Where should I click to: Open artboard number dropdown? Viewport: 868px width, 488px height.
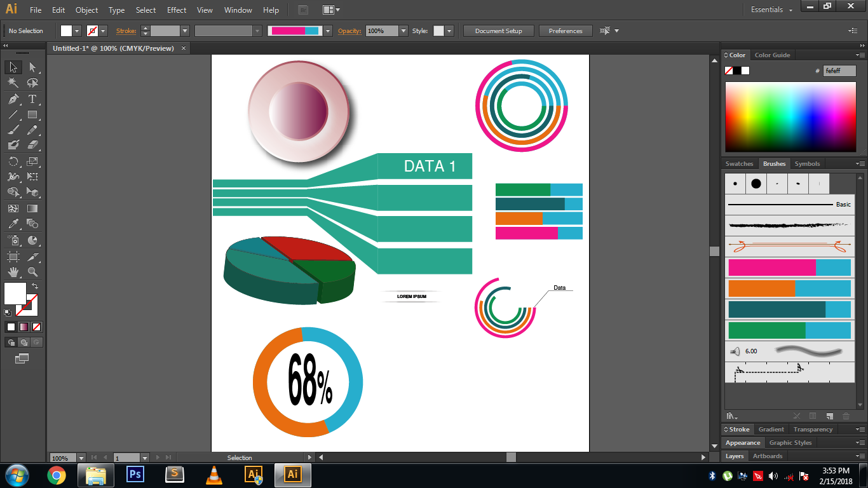click(145, 457)
